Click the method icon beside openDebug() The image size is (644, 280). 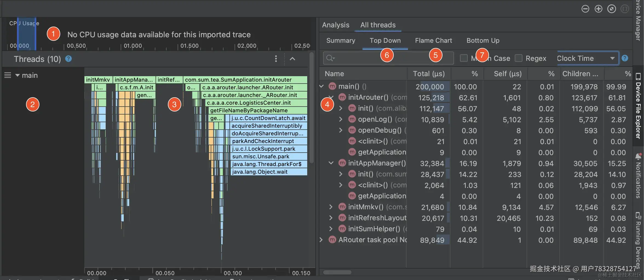pyautogui.click(x=352, y=130)
